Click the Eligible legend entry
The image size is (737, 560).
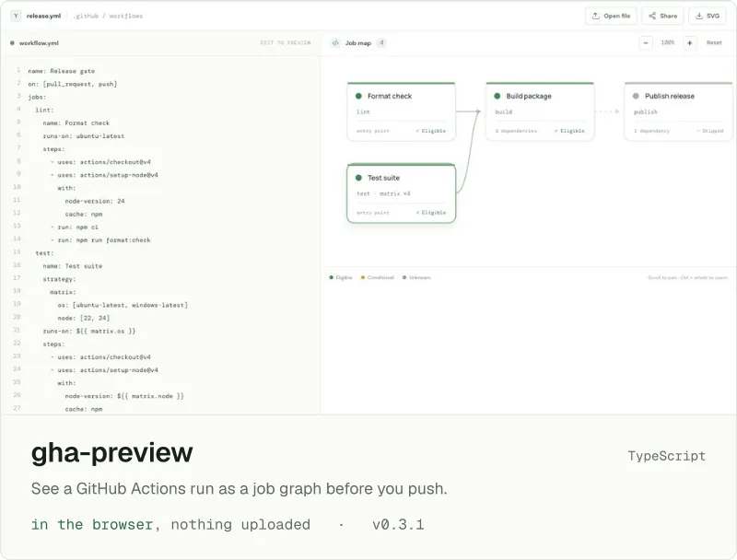click(x=341, y=277)
